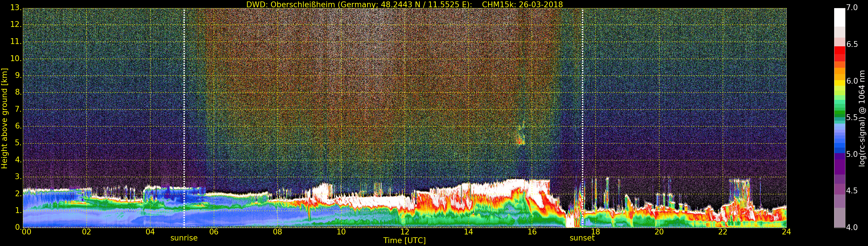Click the 'sunrise' label below the axis
Screen dimensions: 868x246
click(x=184, y=238)
